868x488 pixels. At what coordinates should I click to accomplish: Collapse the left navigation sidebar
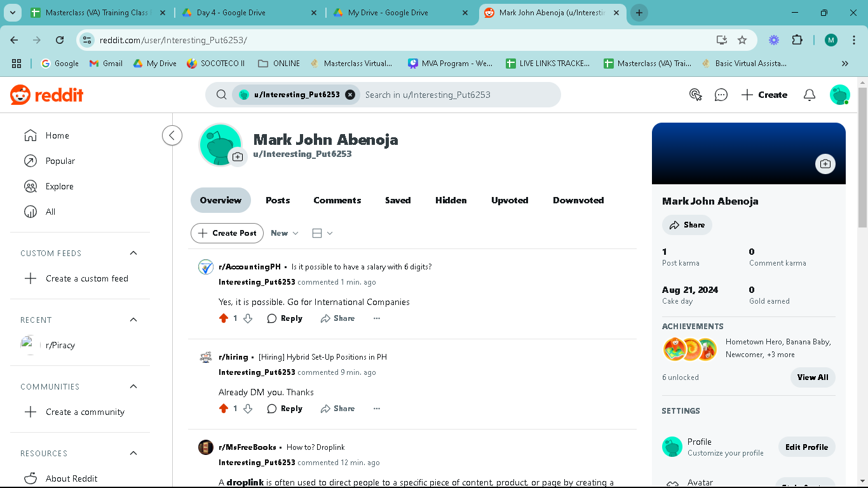click(172, 135)
